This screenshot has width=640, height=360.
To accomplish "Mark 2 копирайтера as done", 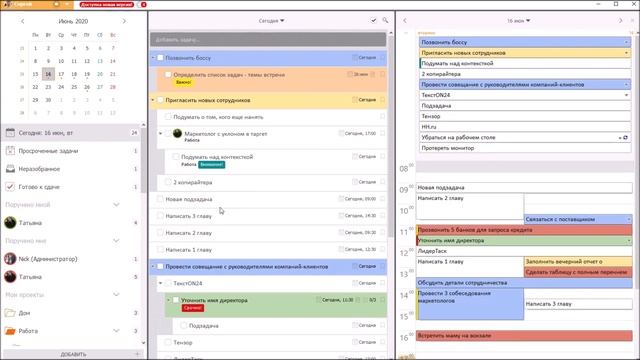I will 168,182.
